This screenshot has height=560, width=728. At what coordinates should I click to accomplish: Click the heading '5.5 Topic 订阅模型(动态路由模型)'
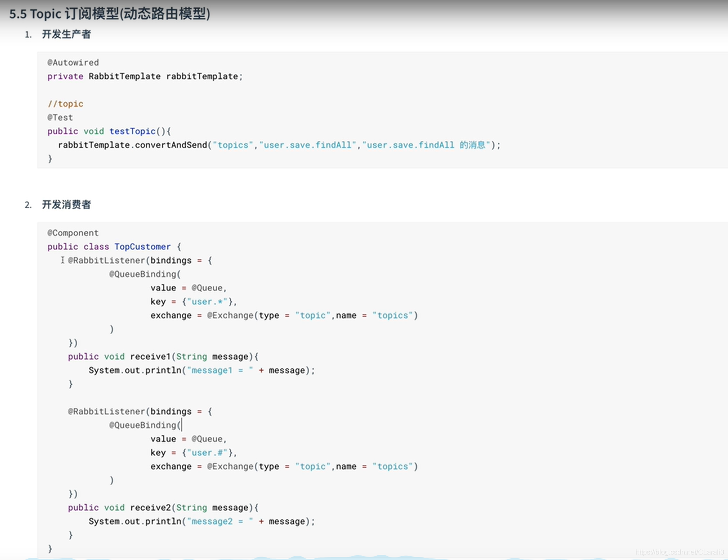point(110,14)
